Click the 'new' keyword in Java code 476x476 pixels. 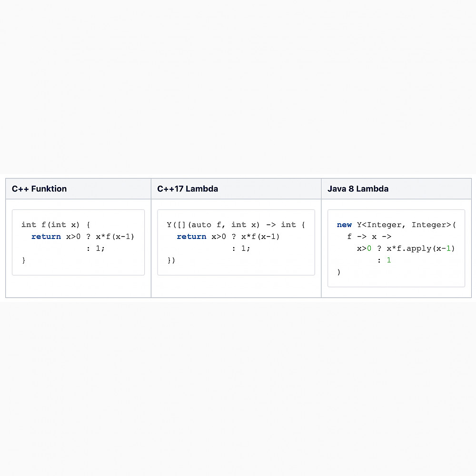tap(344, 225)
